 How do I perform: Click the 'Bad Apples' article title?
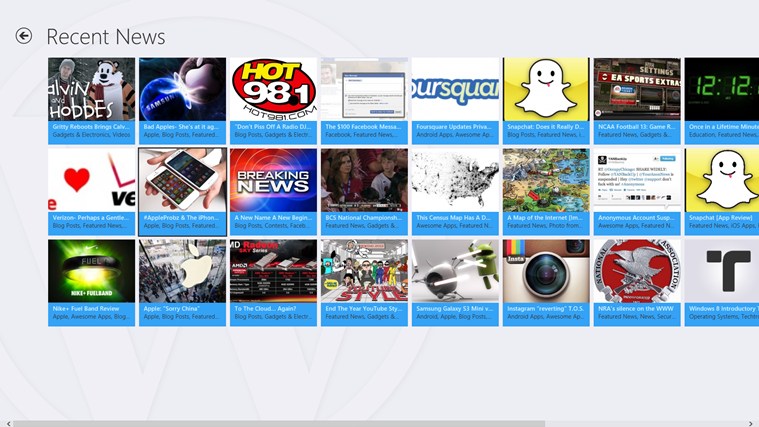(182, 128)
